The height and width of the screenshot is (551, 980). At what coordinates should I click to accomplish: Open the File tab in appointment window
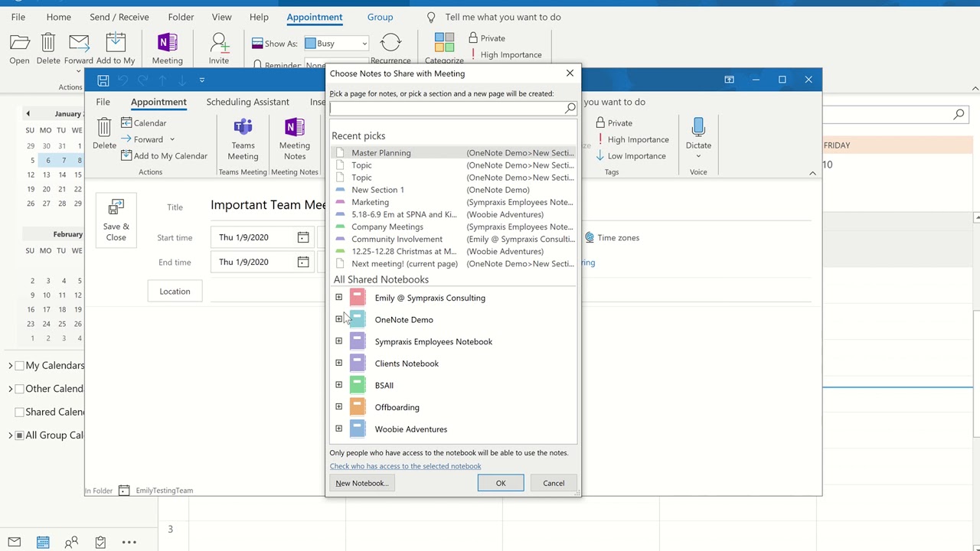pos(103,102)
